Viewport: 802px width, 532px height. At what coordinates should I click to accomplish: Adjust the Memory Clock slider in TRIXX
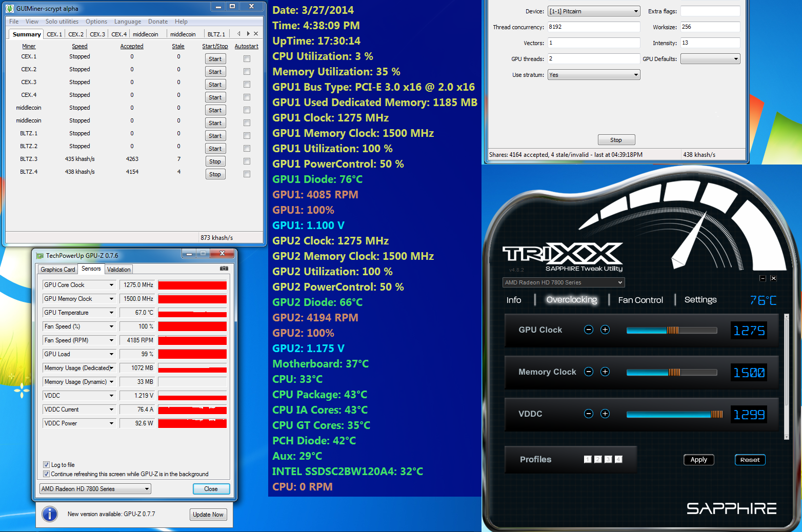pos(672,372)
